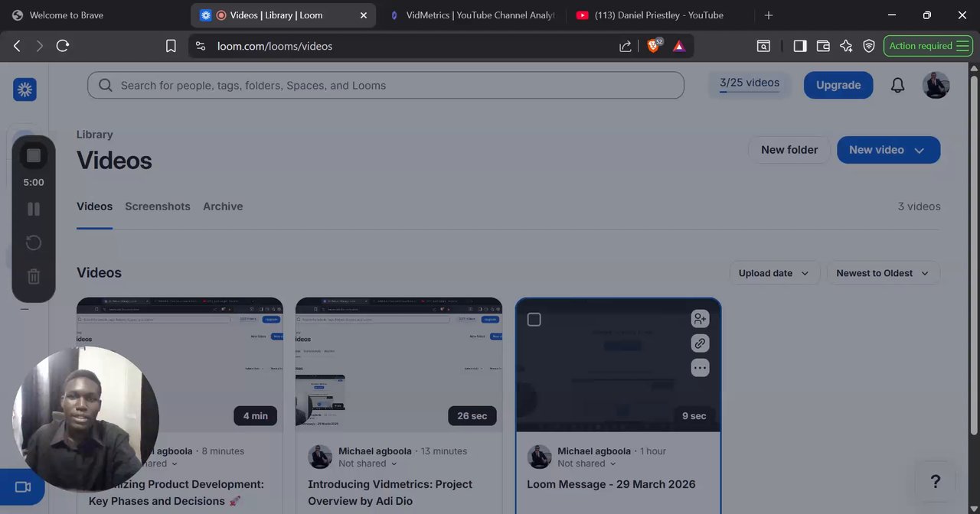
Task: Open the notifications bell
Action: pos(898,86)
